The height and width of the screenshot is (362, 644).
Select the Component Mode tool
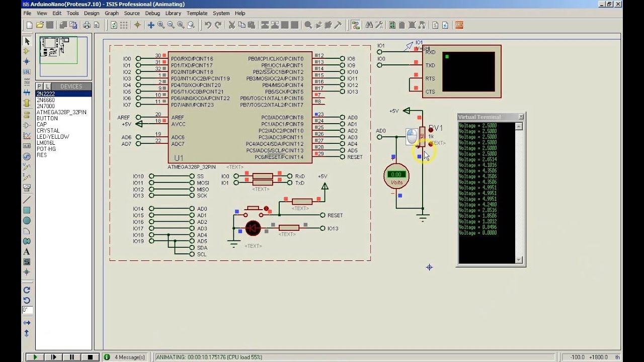coord(27,51)
